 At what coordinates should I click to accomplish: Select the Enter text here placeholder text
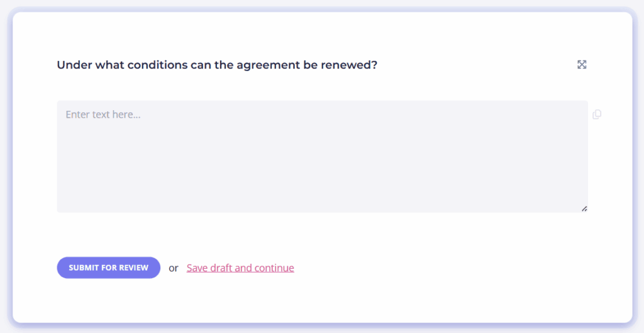103,115
